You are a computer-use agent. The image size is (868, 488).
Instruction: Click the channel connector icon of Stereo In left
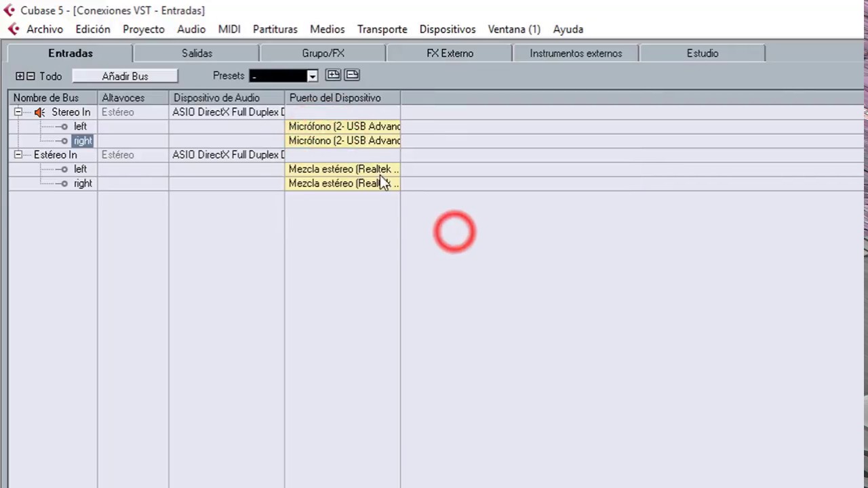click(x=64, y=127)
